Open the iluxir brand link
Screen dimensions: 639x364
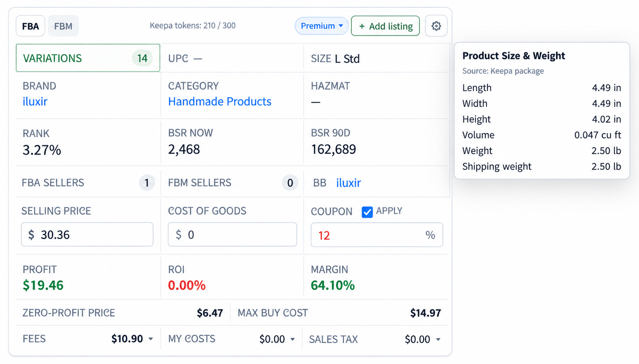click(x=35, y=101)
